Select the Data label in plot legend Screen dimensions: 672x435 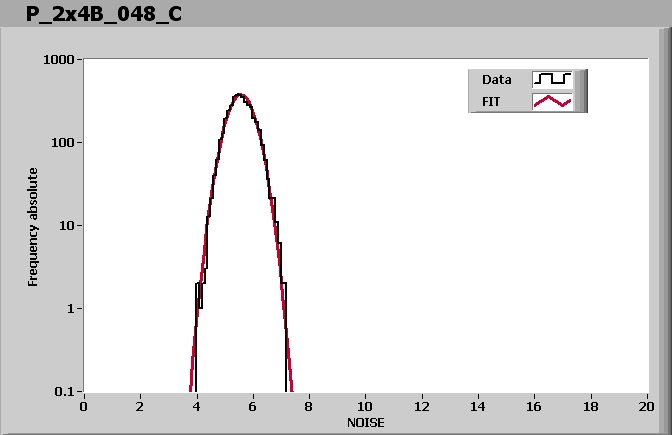497,79
